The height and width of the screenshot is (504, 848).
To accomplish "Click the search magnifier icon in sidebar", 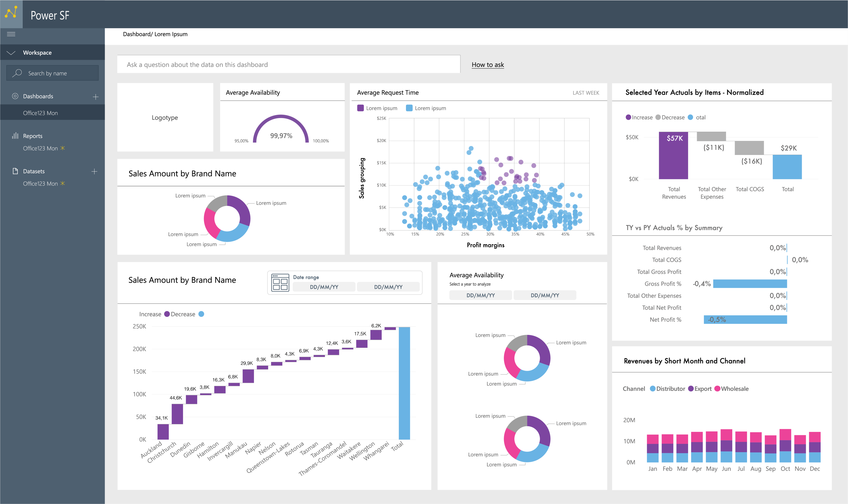I will (x=17, y=73).
